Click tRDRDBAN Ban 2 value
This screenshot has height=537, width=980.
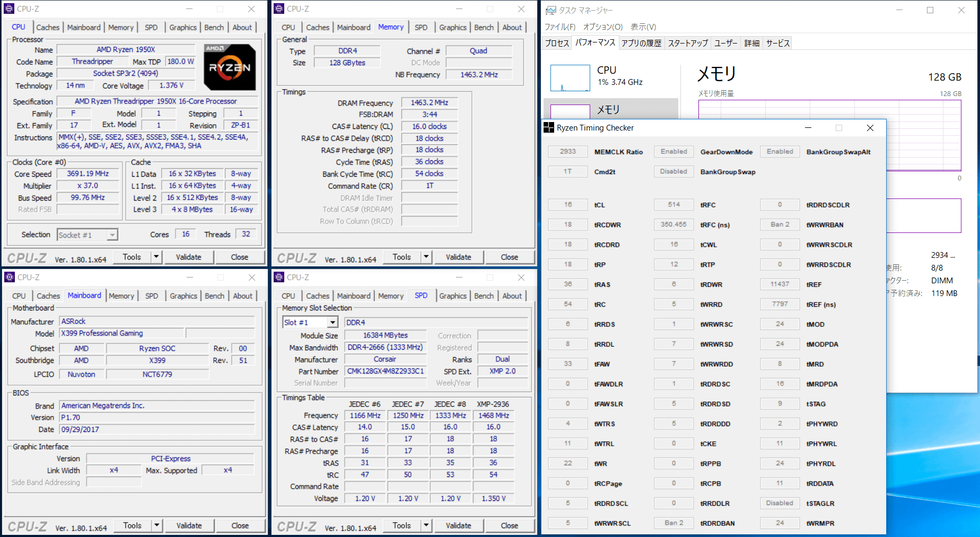(674, 523)
